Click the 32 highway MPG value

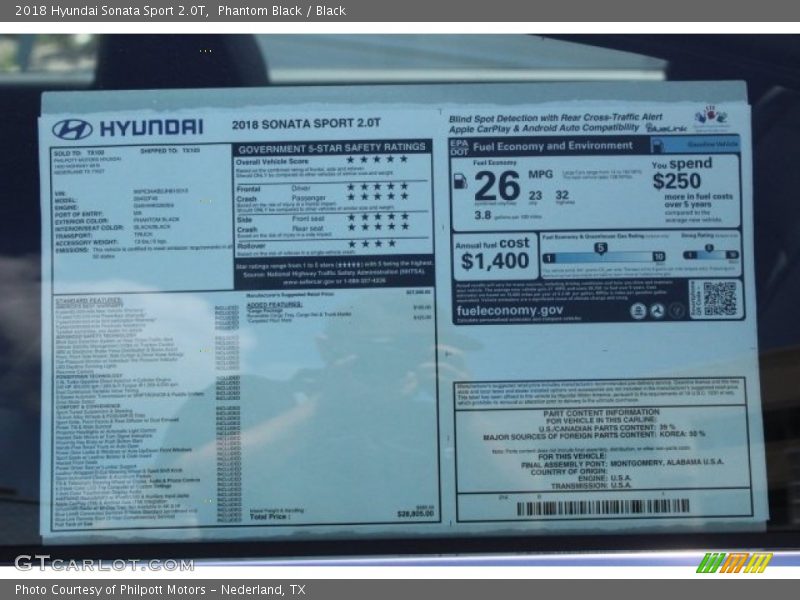tap(562, 195)
